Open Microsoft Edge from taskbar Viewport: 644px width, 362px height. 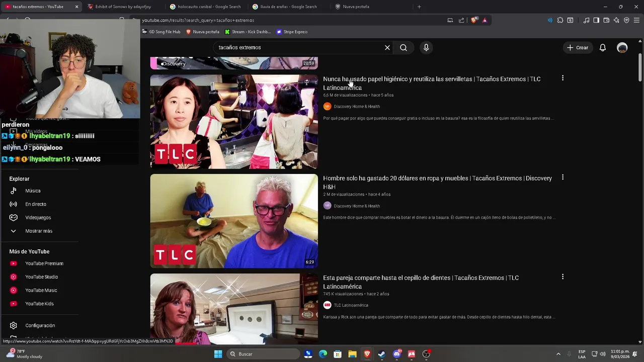coord(323,354)
